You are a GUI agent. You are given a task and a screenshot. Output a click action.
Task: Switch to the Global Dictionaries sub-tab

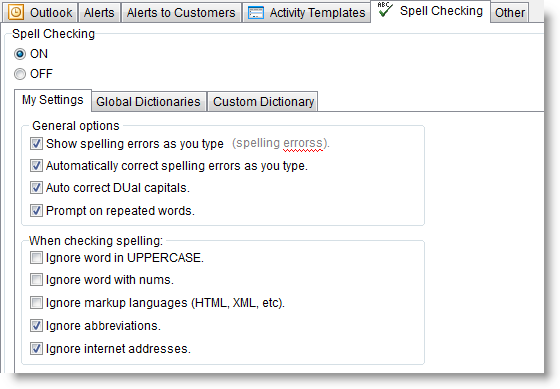[x=149, y=102]
